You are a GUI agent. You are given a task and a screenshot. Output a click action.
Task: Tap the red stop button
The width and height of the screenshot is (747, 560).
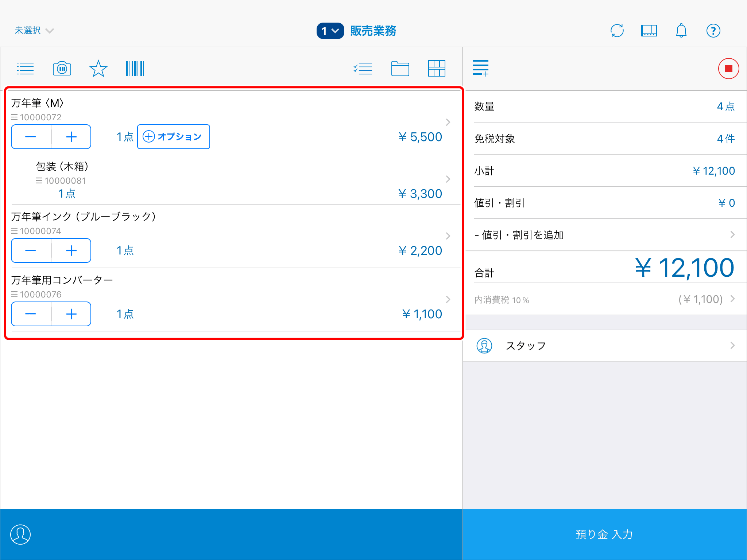point(728,69)
